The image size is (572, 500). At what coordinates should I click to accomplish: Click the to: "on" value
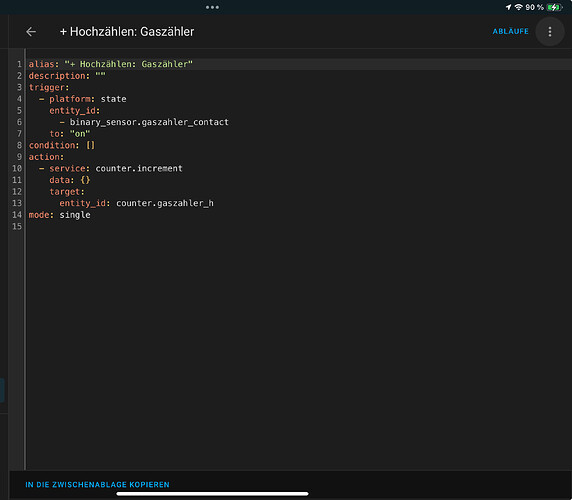pyautogui.click(x=80, y=134)
